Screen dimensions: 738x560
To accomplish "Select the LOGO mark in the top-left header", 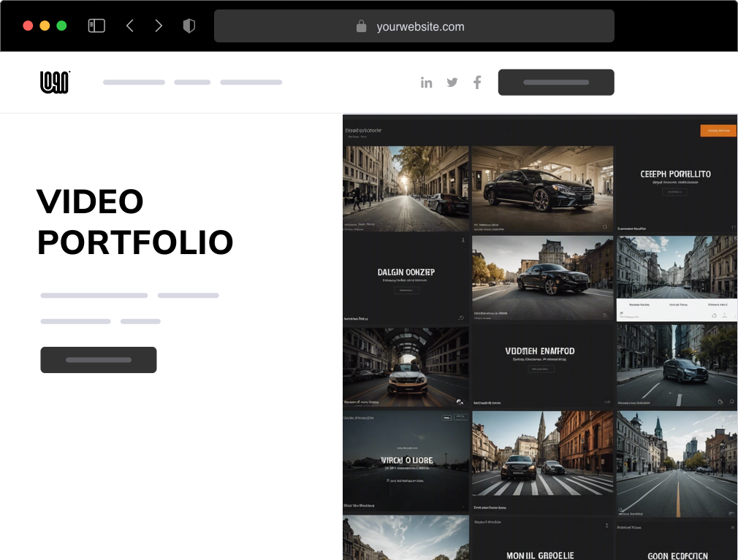I will 54,82.
